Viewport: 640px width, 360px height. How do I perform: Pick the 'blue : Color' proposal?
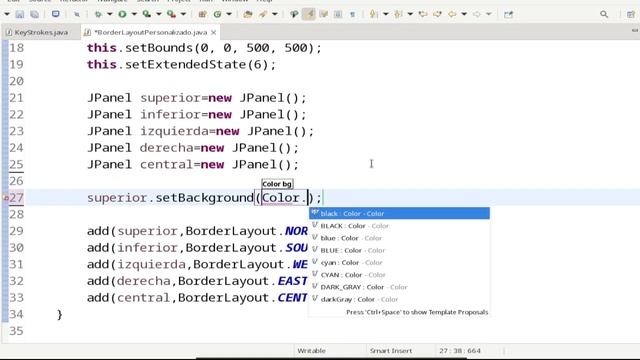pos(399,238)
